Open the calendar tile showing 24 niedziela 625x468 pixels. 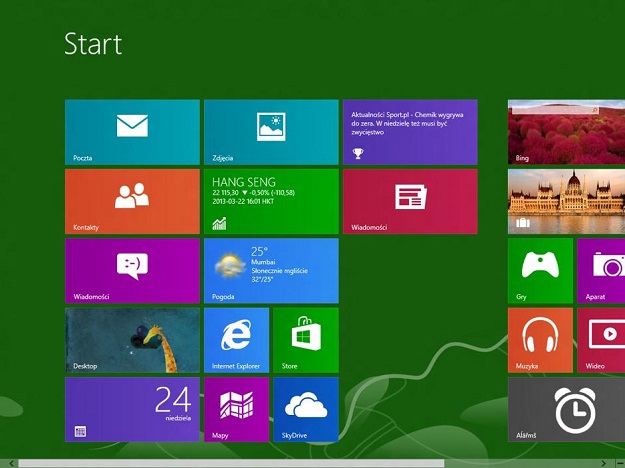pyautogui.click(x=132, y=409)
